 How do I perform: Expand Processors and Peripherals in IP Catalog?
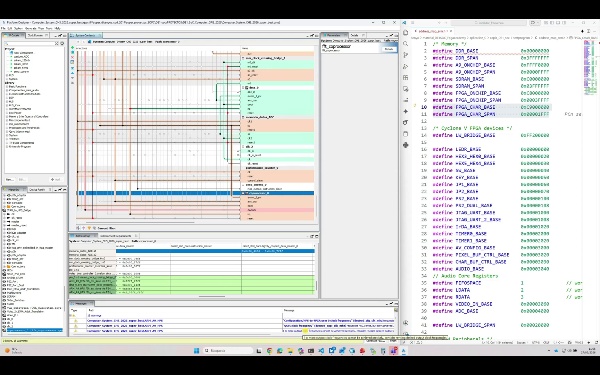7,127
